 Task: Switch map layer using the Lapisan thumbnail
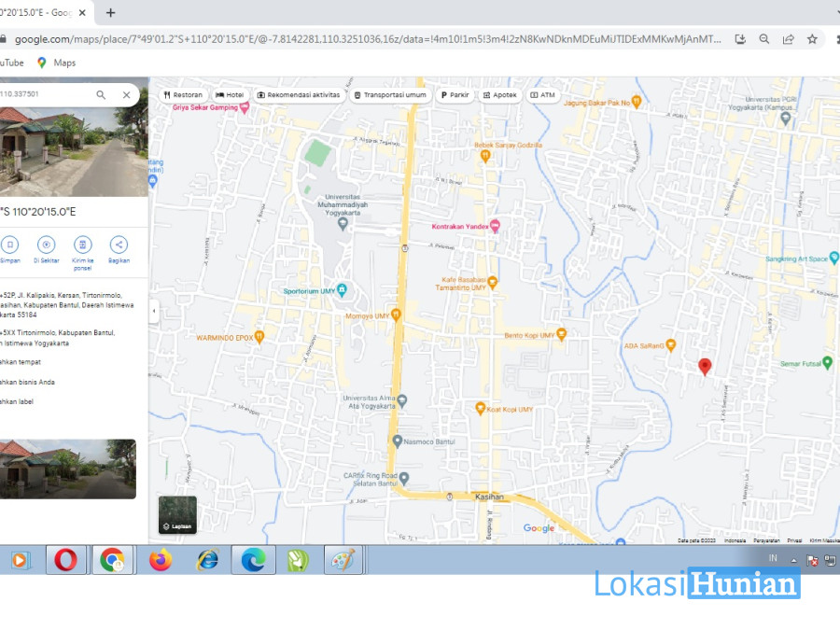[x=177, y=515]
